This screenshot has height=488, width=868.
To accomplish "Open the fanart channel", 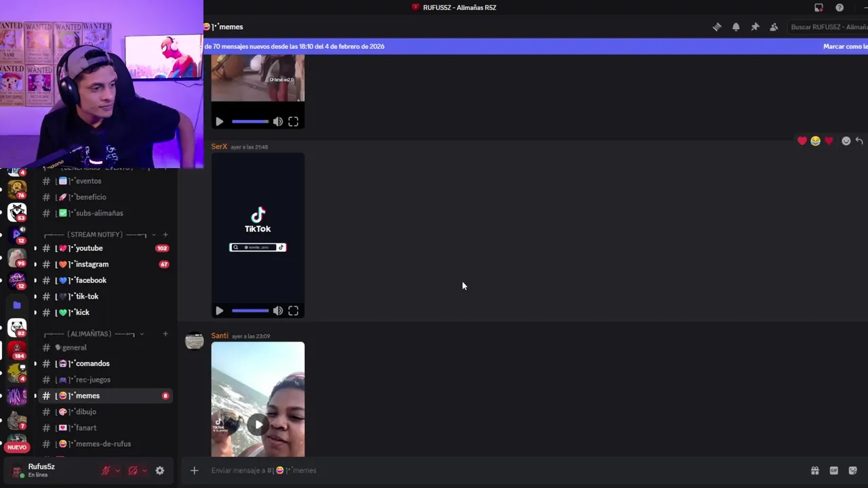I will (105, 428).
